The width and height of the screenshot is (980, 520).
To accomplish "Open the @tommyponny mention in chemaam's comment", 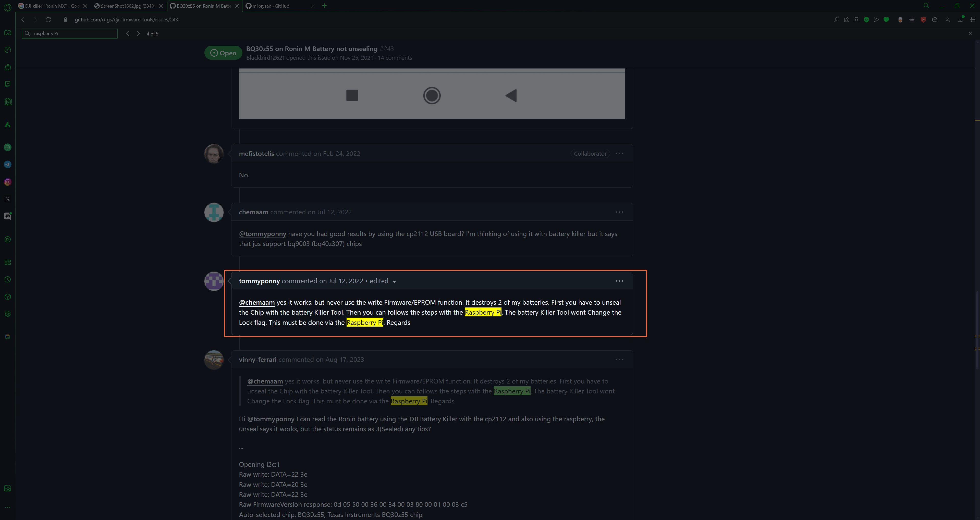I will pos(263,234).
